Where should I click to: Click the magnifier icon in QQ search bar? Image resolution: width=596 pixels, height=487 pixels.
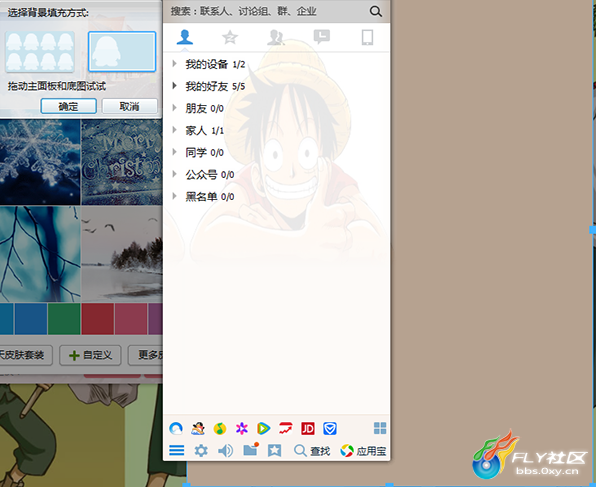(376, 11)
